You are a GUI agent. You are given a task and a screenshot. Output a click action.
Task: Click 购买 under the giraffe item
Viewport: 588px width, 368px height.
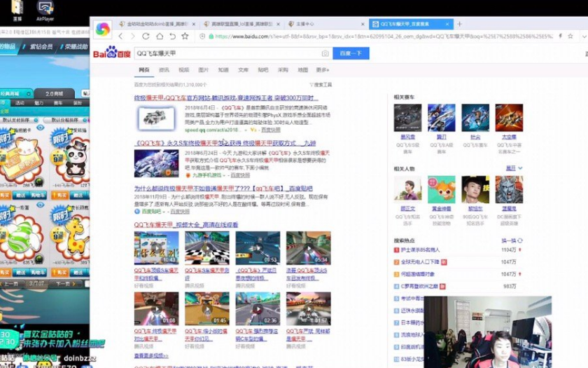tap(59, 272)
